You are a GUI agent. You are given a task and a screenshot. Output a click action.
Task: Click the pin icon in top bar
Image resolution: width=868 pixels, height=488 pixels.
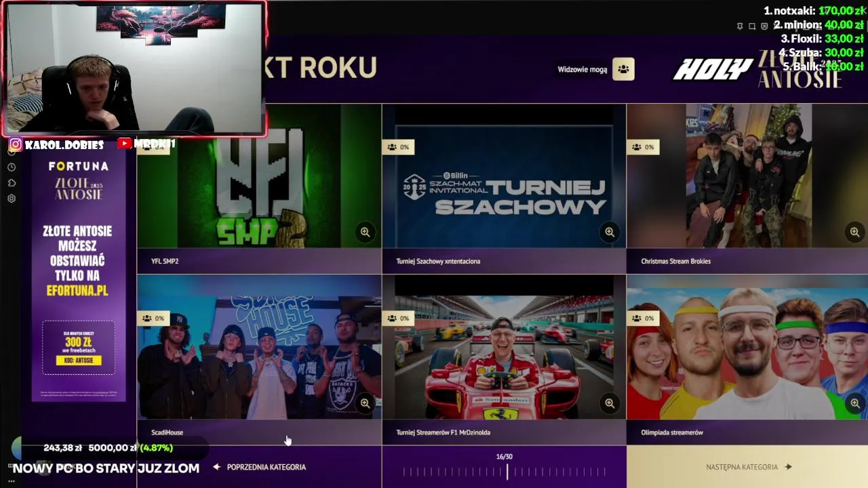740,26
